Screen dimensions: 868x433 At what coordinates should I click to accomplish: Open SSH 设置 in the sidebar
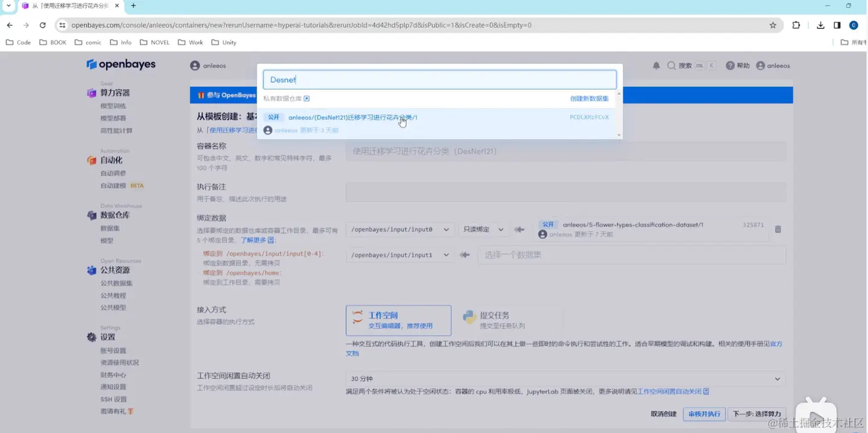pos(113,400)
